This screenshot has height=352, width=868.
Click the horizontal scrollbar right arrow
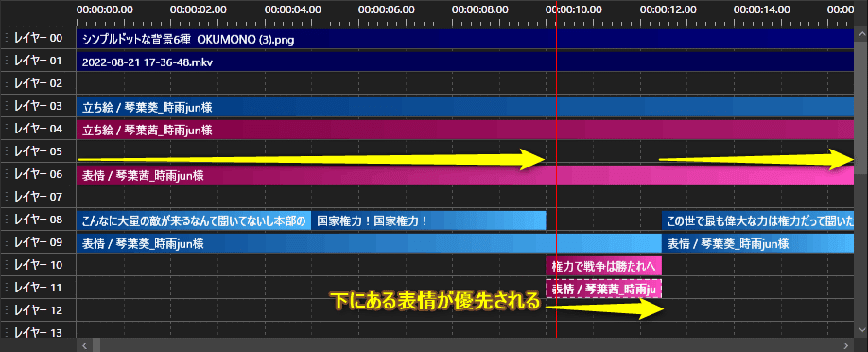(846, 345)
